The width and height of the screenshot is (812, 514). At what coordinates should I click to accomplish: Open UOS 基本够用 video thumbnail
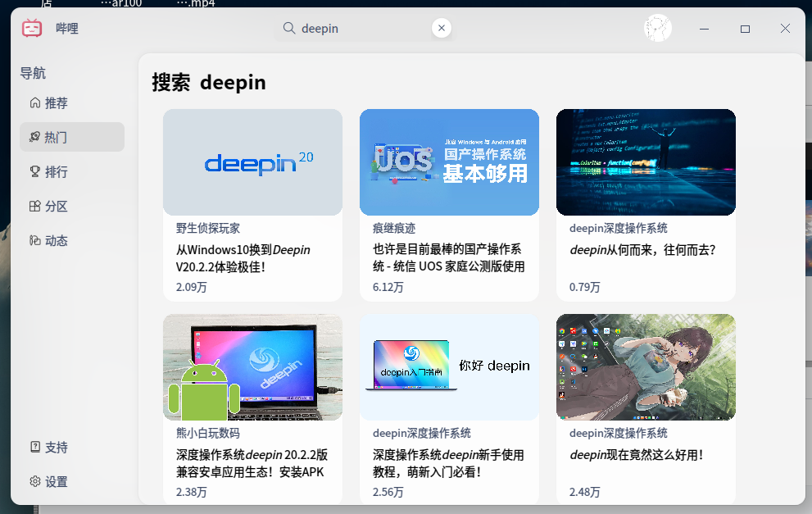(x=450, y=162)
